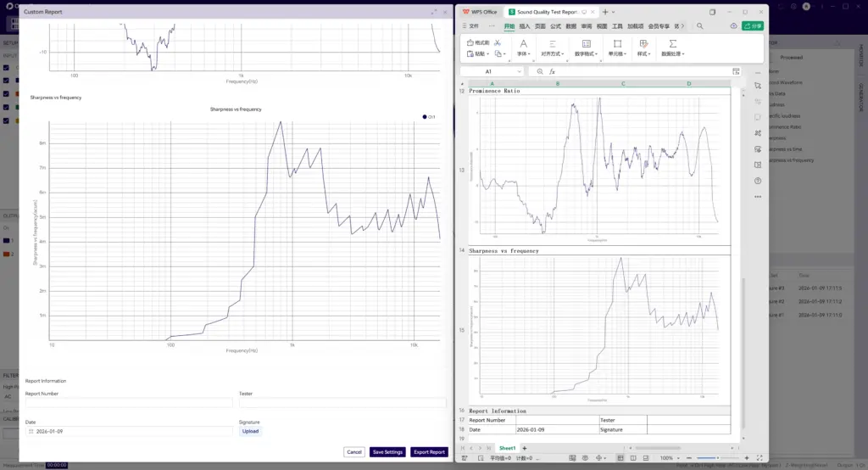The height and width of the screenshot is (470, 868).
Task: Add a new sheet with plus icon
Action: 524,448
